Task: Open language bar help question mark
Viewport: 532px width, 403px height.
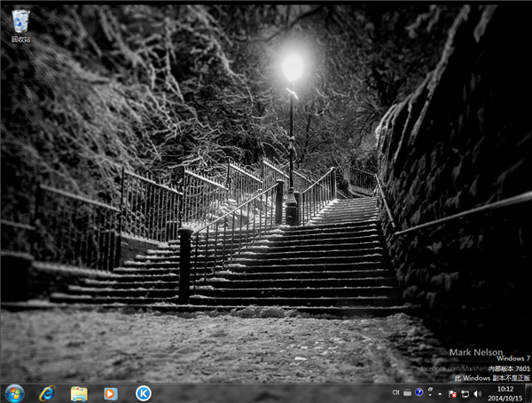Action: [419, 392]
